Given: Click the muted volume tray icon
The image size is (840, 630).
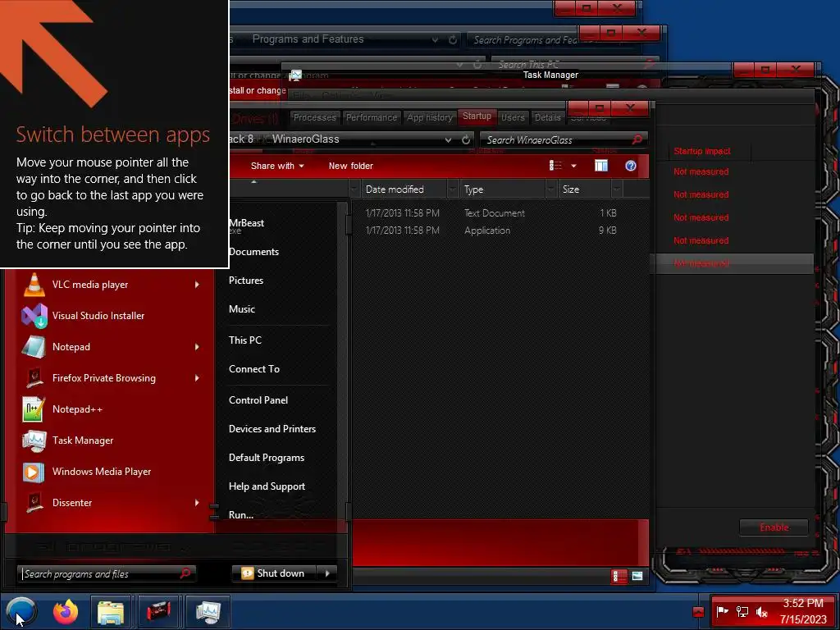Looking at the screenshot, I should 762,611.
